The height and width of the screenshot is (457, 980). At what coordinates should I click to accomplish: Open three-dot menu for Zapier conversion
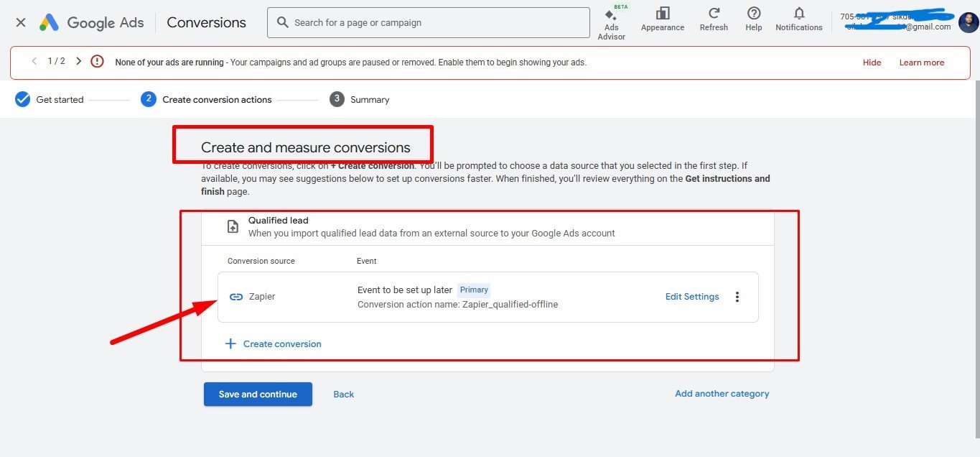coord(737,297)
